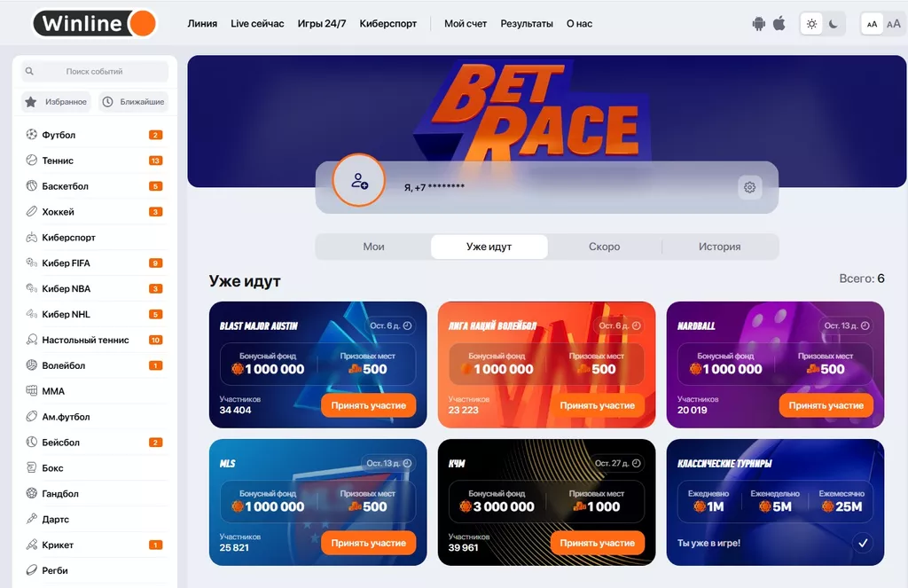Open Bet Race profile settings gear
Viewport: 908px width, 588px height.
tap(749, 187)
